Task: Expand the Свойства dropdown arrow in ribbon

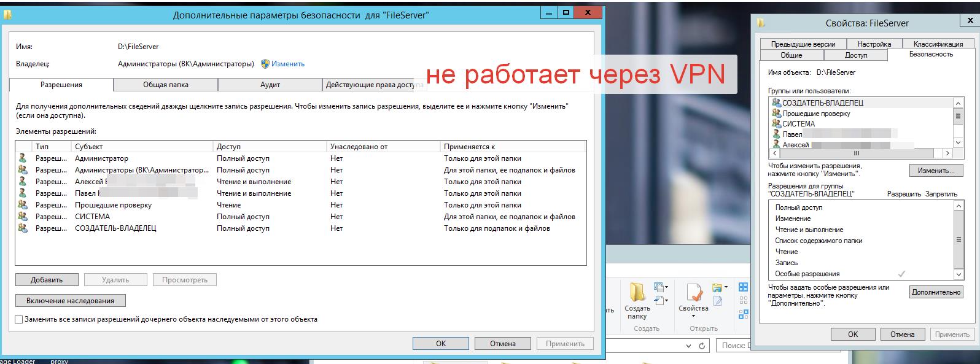Action: [693, 317]
